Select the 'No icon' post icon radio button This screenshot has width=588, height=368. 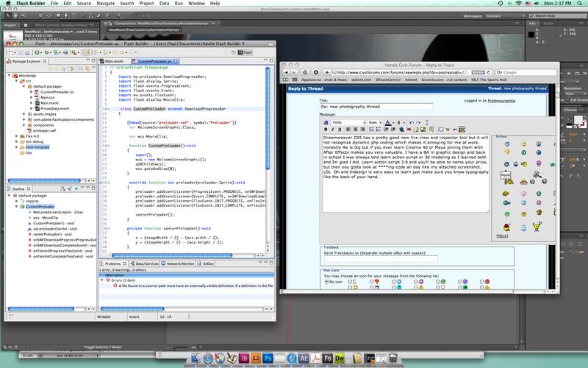[x=326, y=281]
